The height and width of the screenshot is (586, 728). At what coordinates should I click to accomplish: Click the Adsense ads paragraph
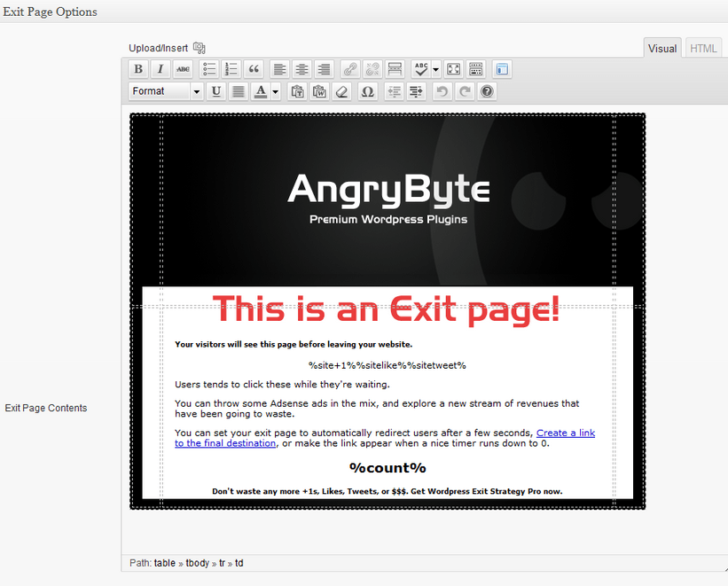pos(377,409)
